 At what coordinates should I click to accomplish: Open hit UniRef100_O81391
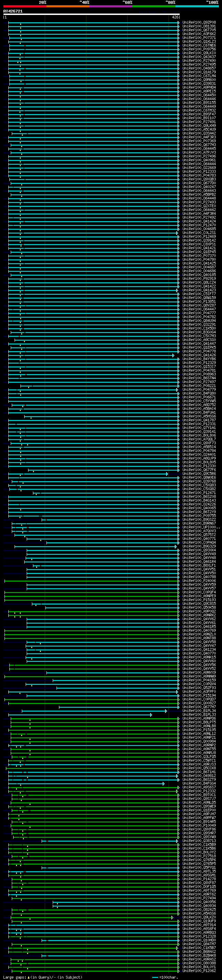(x=199, y=26)
